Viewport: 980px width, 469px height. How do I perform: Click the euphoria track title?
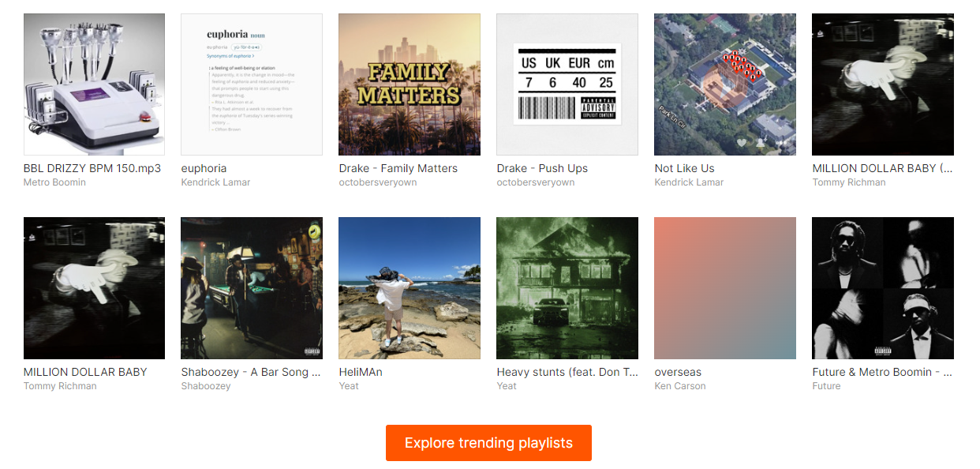[x=204, y=168]
